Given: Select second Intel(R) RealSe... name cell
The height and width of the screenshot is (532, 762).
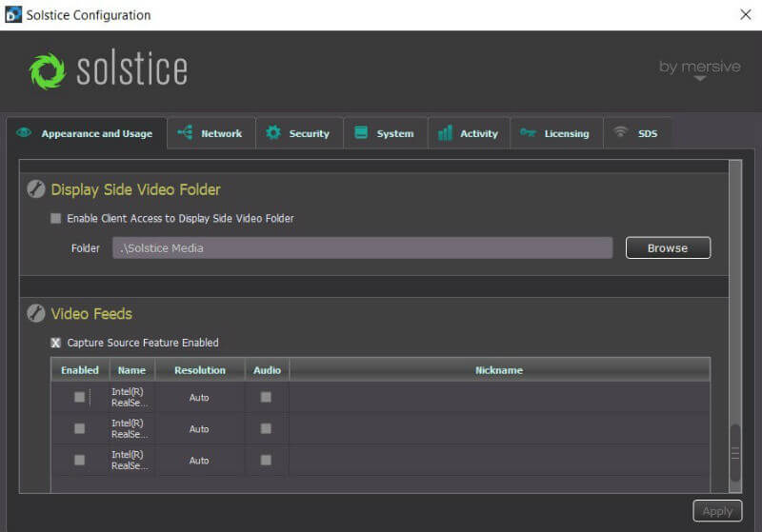Looking at the screenshot, I should [x=130, y=428].
